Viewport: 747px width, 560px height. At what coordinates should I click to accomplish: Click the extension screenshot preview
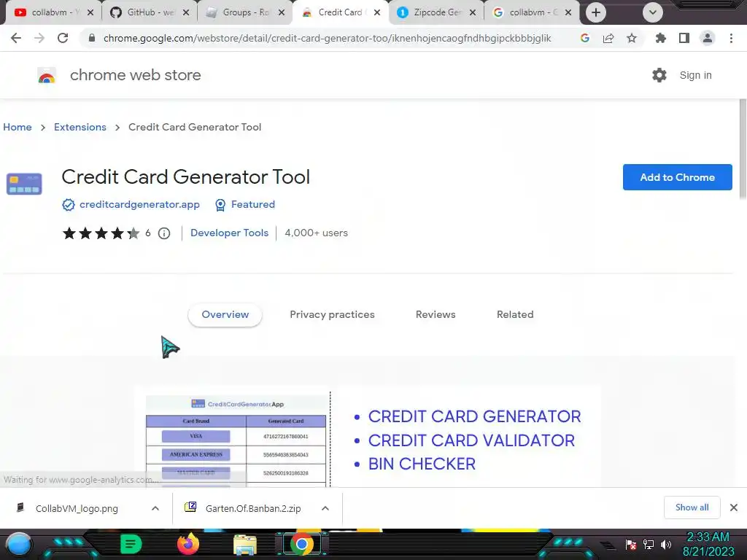(368, 436)
